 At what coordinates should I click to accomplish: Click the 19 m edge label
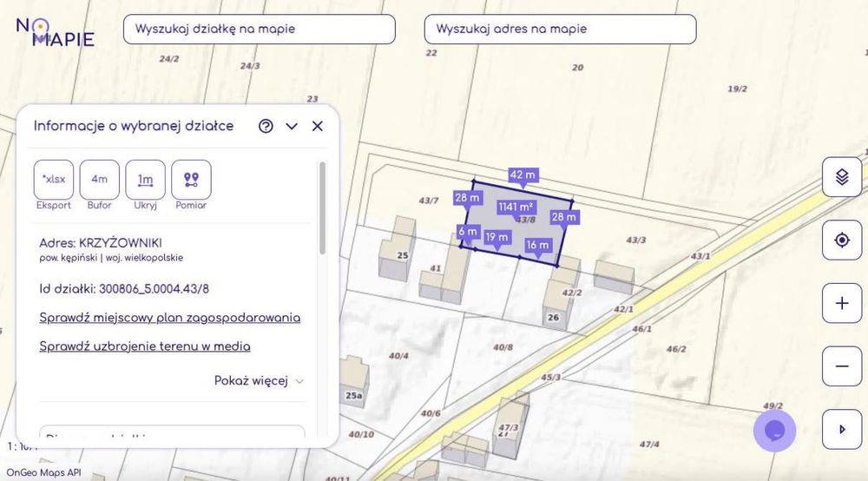point(496,237)
